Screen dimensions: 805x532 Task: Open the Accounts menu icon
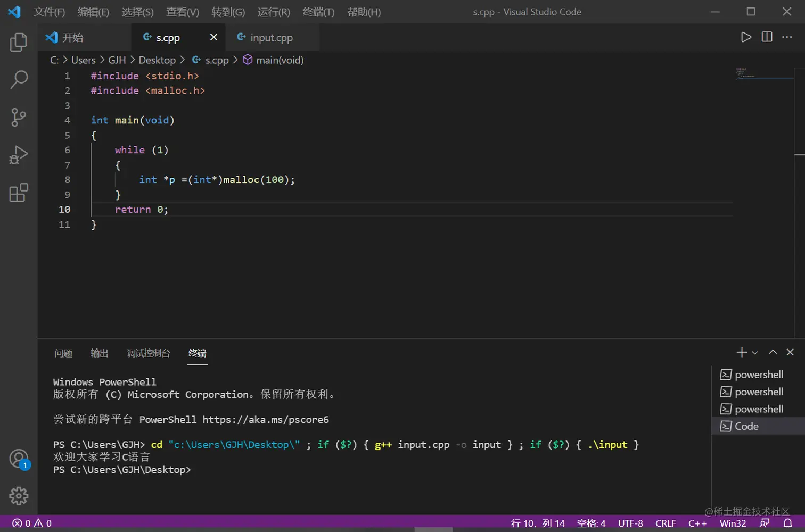(x=19, y=459)
